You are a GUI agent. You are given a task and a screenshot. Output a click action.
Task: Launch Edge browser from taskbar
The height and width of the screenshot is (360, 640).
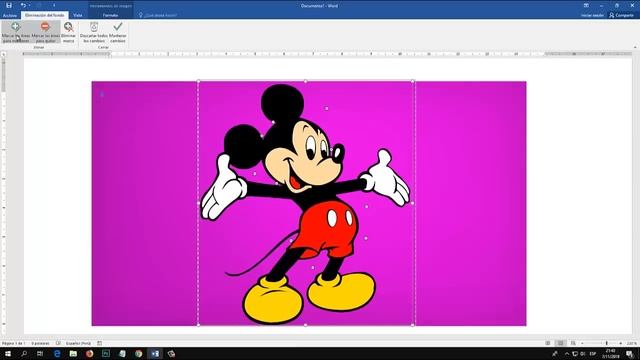(x=57, y=353)
